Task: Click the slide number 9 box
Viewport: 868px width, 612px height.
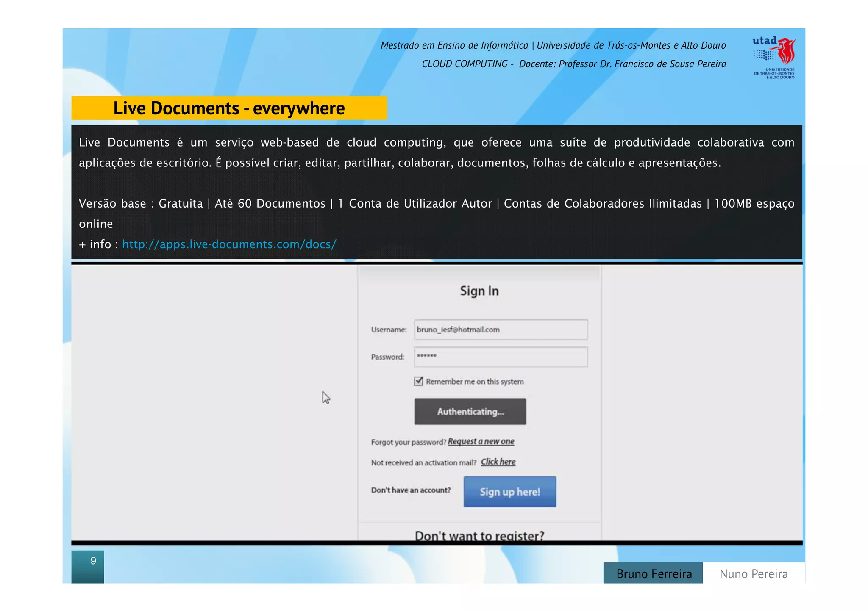Action: 88,566
